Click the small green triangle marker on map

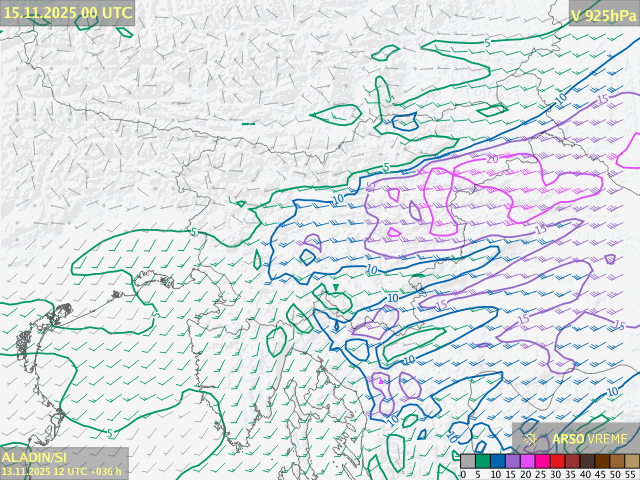[337, 288]
